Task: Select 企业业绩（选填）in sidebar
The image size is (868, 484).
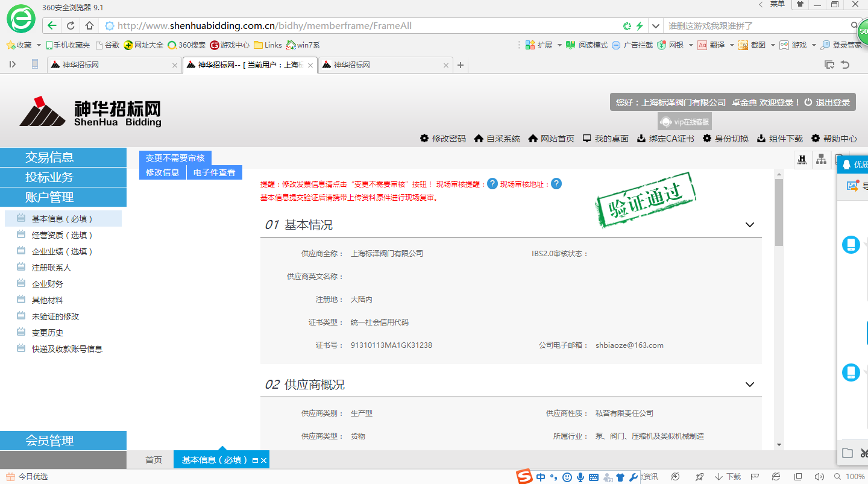Action: click(62, 251)
